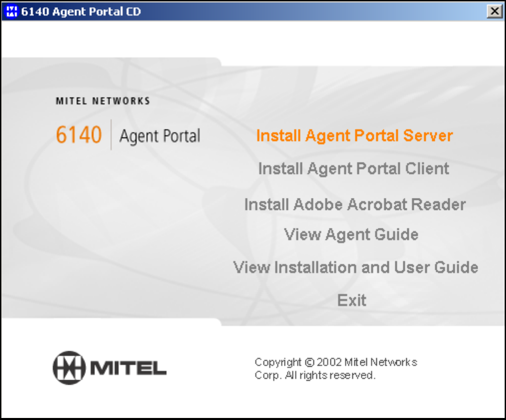Open View Agent Guide

pyautogui.click(x=351, y=235)
